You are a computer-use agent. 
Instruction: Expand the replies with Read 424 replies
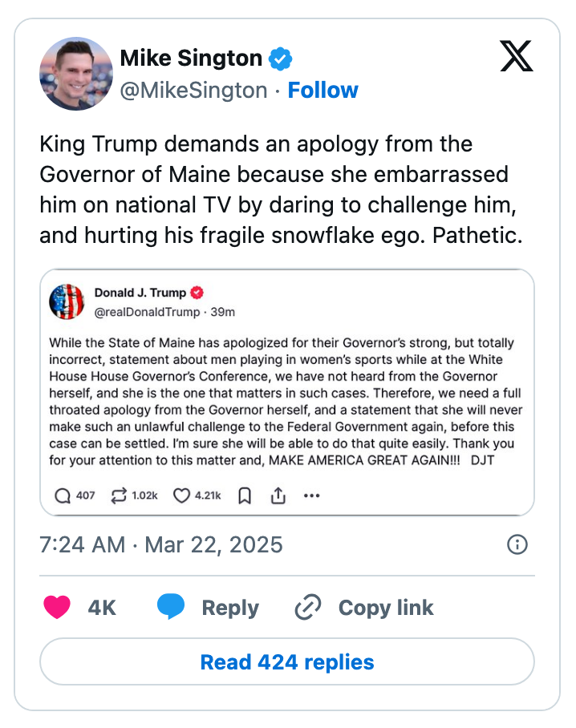[x=287, y=661]
